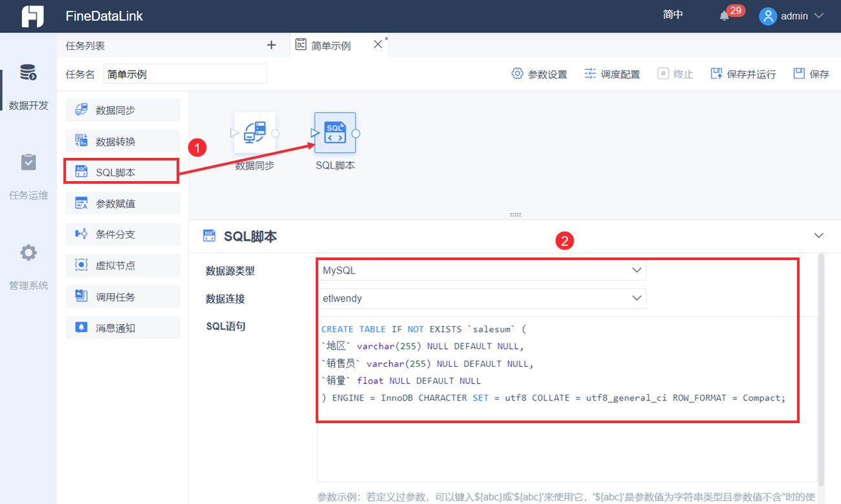Click the output port of SQL脚本 node
The height and width of the screenshot is (504, 841).
355,133
